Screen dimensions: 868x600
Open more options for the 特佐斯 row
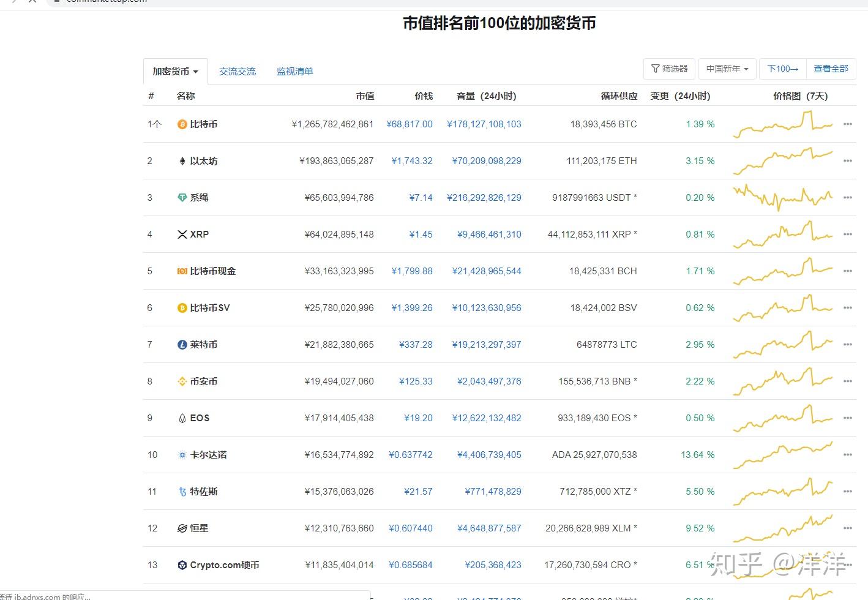tap(848, 492)
